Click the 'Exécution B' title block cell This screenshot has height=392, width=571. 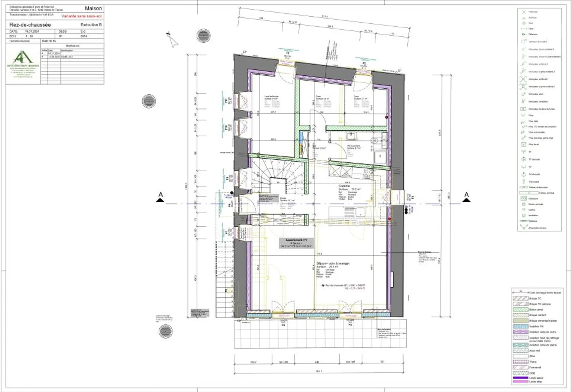click(x=91, y=25)
